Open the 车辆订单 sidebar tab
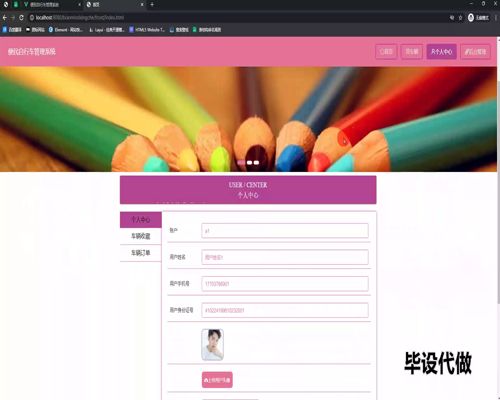500x400 pixels. (141, 253)
